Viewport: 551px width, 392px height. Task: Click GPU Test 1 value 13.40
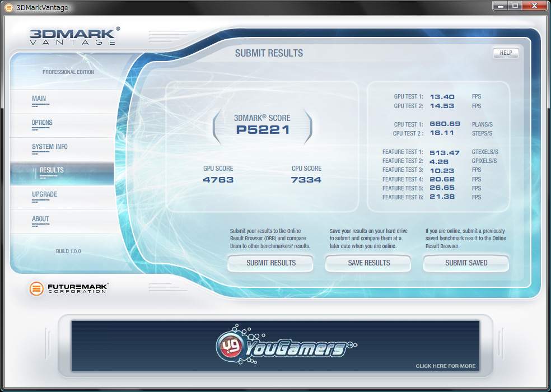442,97
